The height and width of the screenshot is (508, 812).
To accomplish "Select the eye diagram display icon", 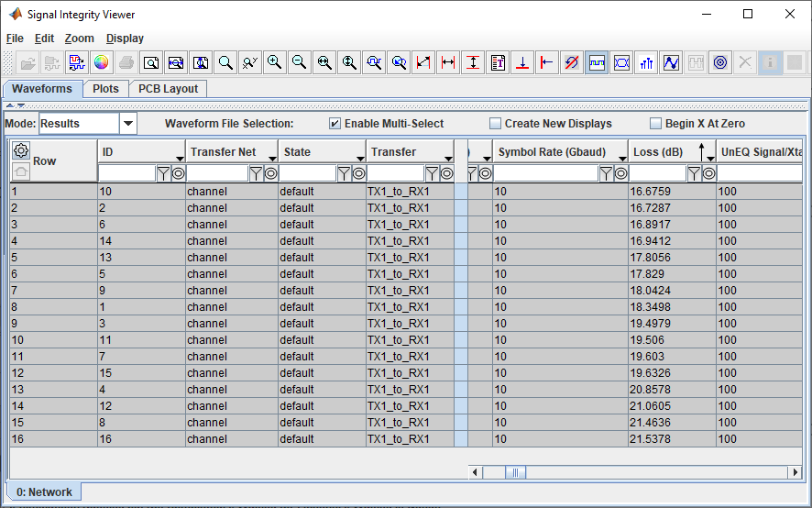I will coord(621,62).
